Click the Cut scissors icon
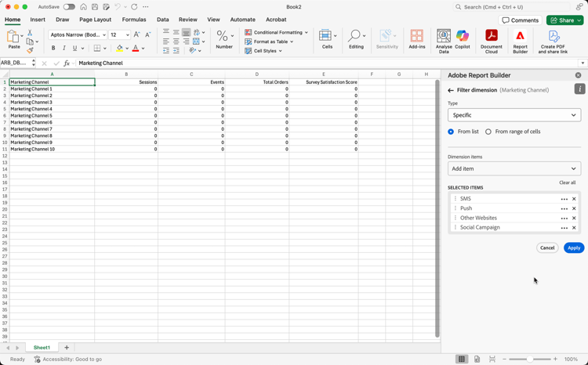The height and width of the screenshot is (365, 588). pos(30,33)
